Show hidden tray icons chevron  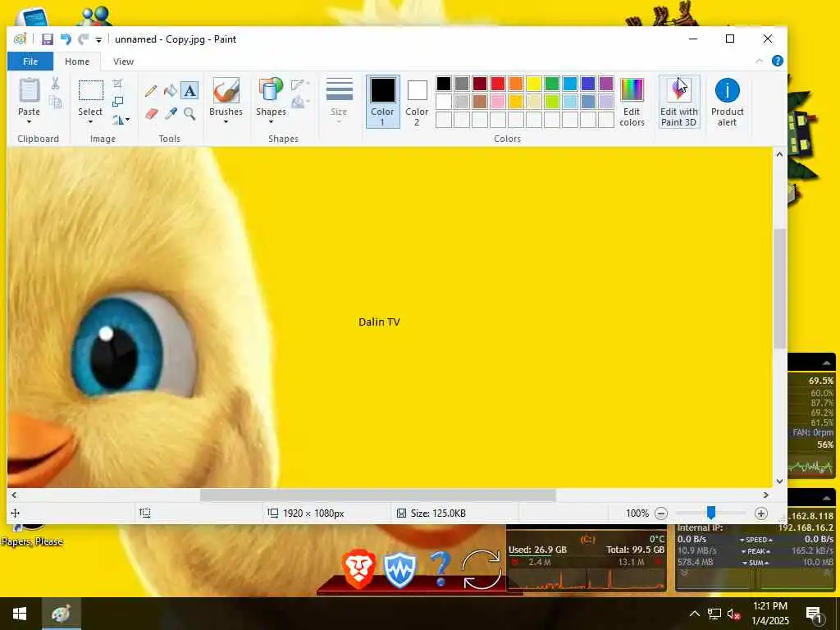(x=694, y=614)
